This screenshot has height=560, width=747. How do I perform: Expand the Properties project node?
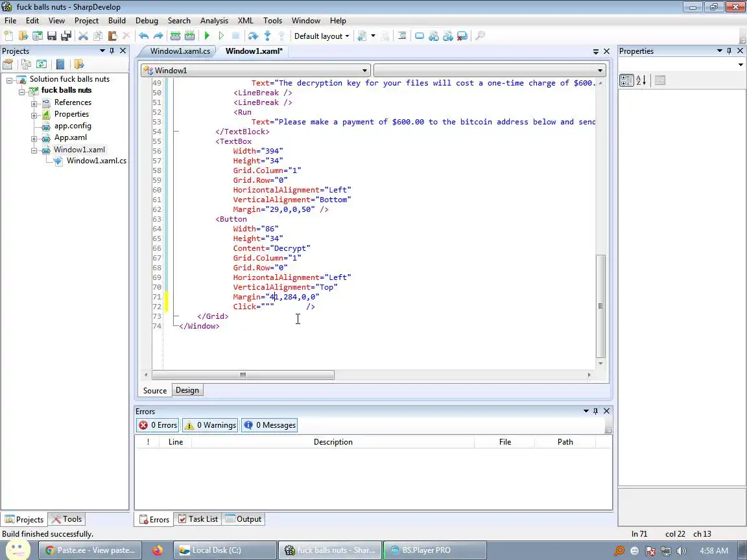tap(34, 115)
